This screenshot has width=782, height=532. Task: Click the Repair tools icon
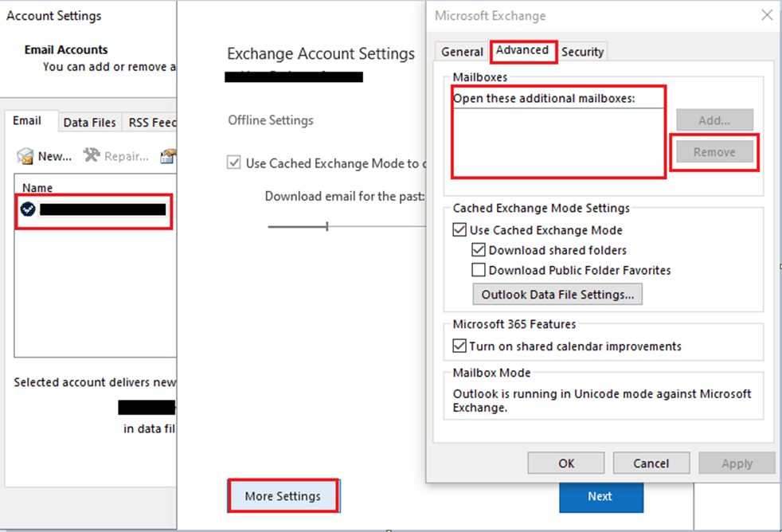92,155
